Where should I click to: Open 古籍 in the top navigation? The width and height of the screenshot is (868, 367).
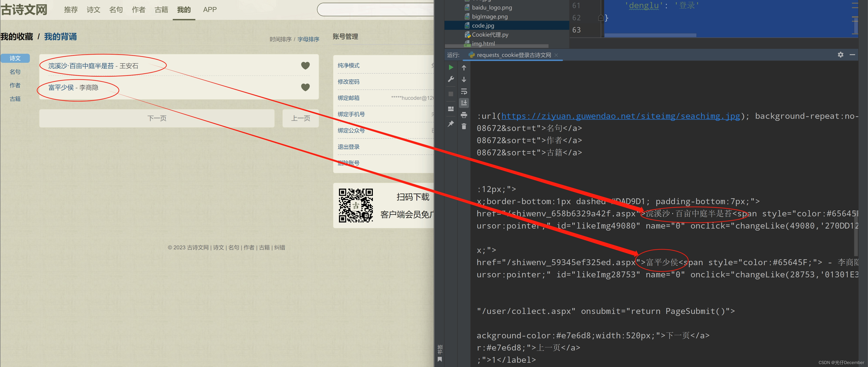(161, 10)
